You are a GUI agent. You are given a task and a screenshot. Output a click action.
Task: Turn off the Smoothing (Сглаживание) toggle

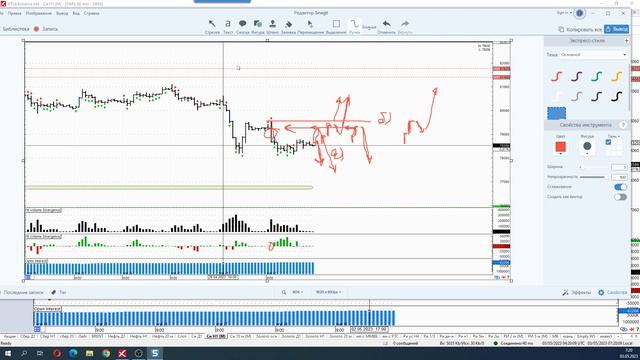coord(620,187)
